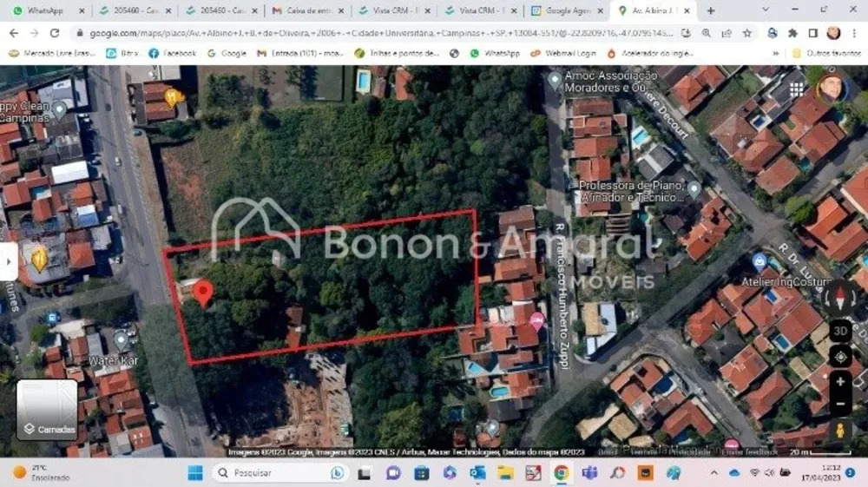Open the Professora de Piano place marker

point(694,191)
